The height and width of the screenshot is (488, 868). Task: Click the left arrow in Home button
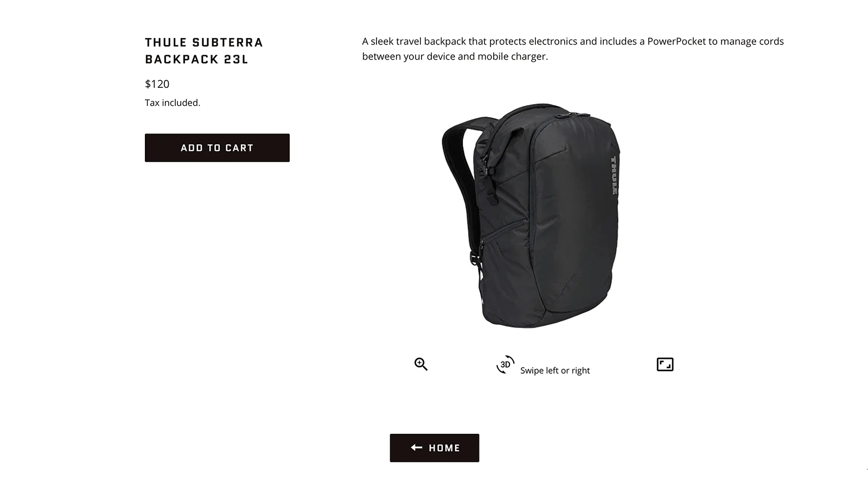(x=417, y=447)
